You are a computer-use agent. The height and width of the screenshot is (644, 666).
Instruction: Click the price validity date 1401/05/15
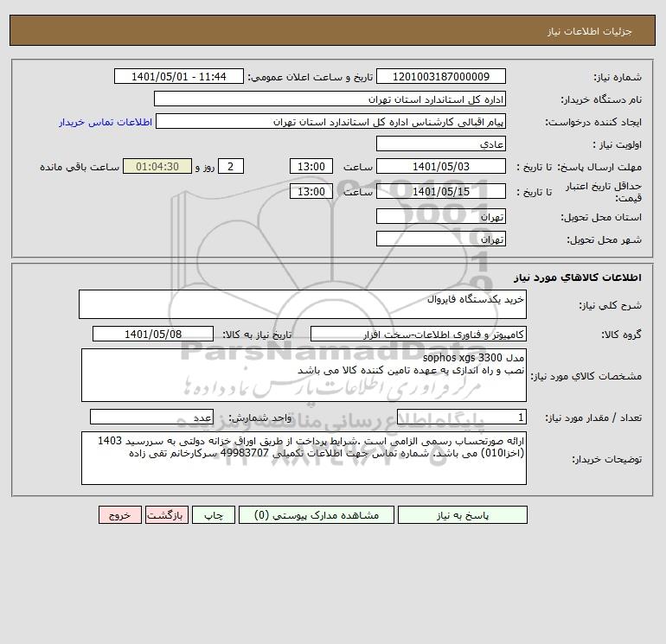[x=441, y=191]
